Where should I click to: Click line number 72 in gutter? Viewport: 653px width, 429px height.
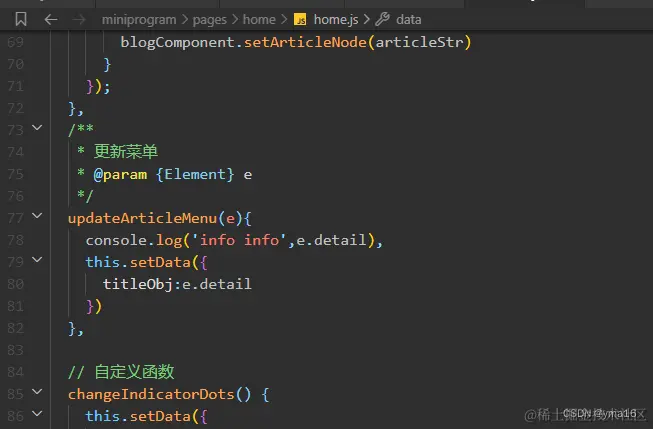15,108
